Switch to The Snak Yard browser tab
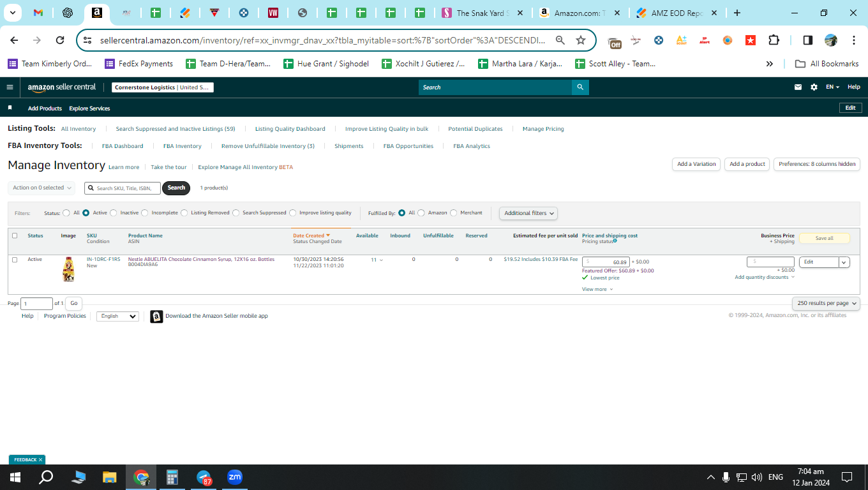This screenshot has width=868, height=490. [483, 13]
